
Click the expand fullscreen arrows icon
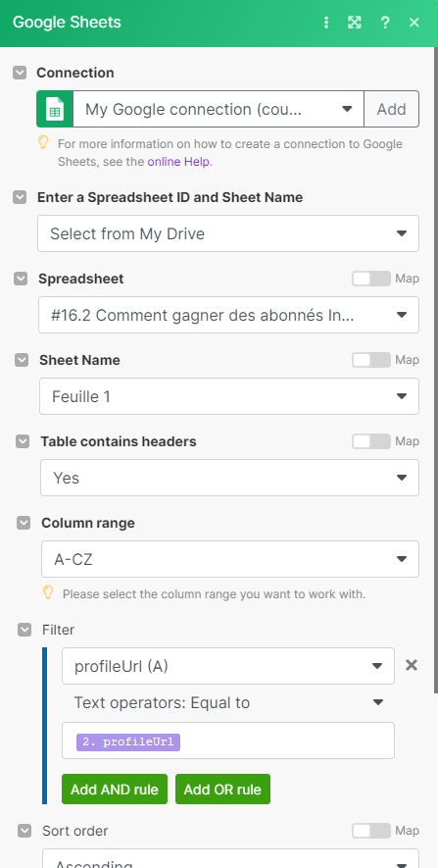click(355, 23)
